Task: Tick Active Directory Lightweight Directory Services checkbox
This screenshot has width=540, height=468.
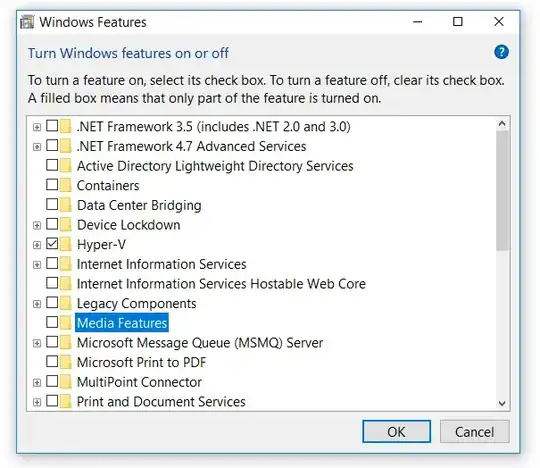Action: (52, 165)
